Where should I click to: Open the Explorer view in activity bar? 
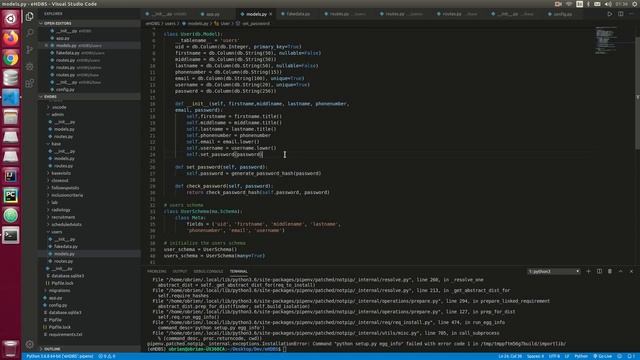pos(29,16)
